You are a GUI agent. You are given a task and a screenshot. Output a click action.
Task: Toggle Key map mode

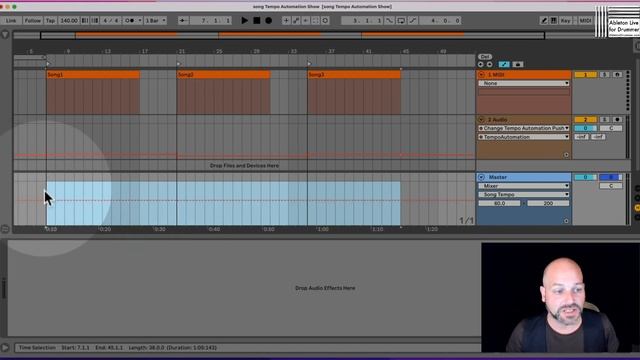[565, 20]
